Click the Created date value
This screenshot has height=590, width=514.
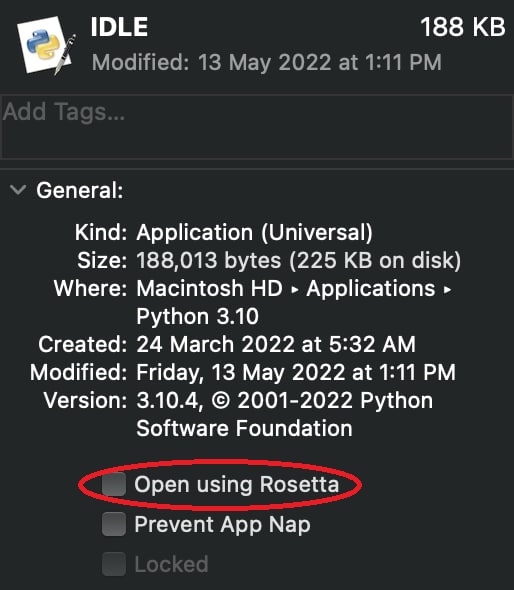276,344
